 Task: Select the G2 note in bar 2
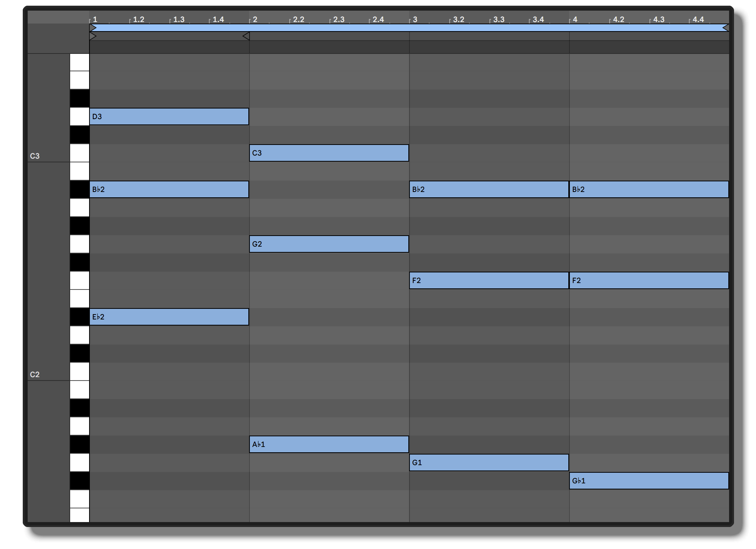329,244
